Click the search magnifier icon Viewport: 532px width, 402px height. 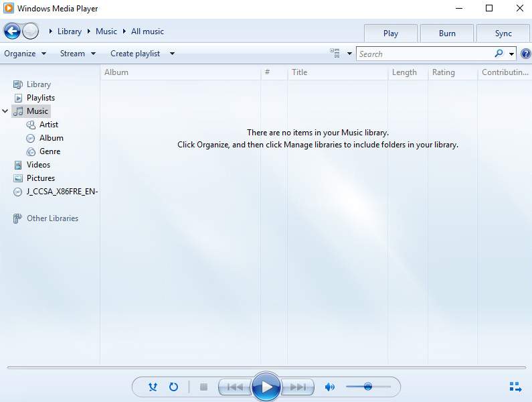click(499, 54)
